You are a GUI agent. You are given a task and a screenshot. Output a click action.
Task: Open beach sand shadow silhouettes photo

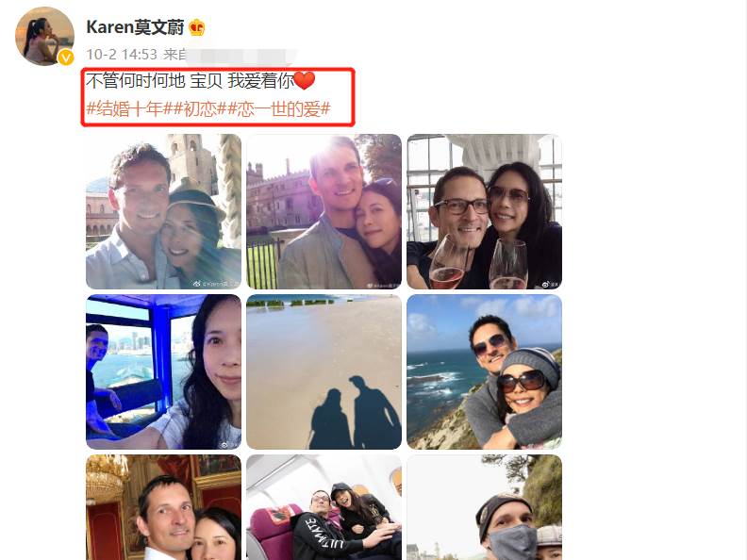click(324, 371)
